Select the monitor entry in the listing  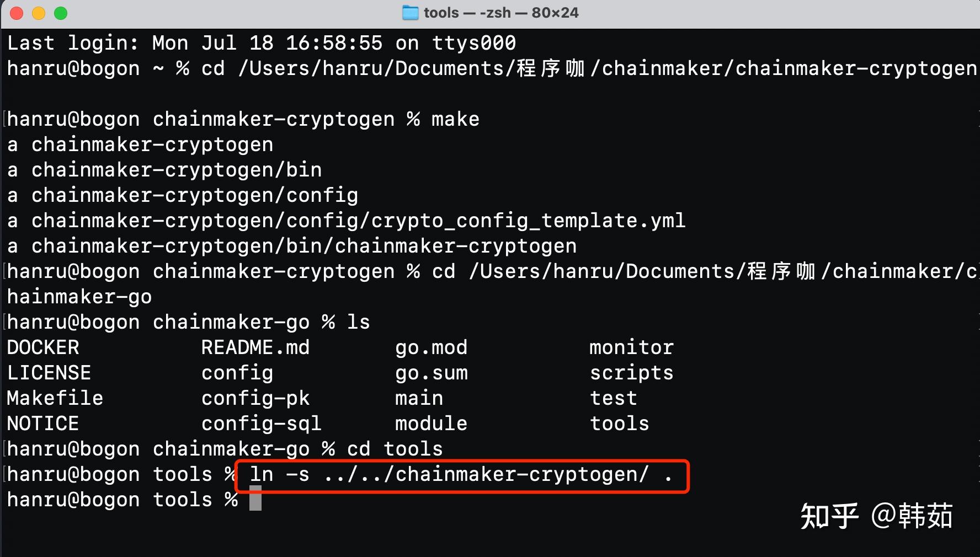tap(631, 347)
